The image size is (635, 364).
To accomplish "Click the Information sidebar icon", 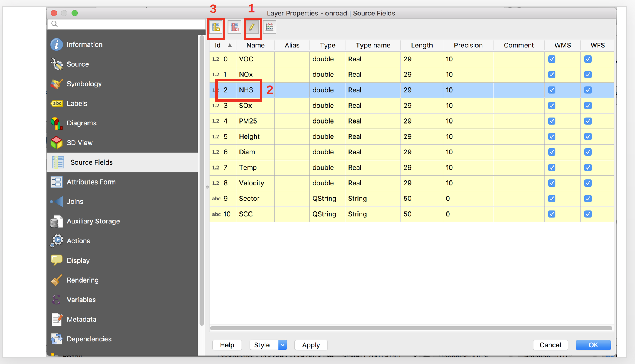I will click(57, 44).
